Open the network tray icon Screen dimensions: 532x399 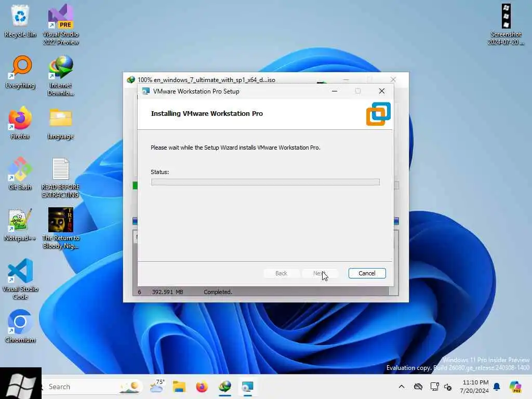point(434,387)
